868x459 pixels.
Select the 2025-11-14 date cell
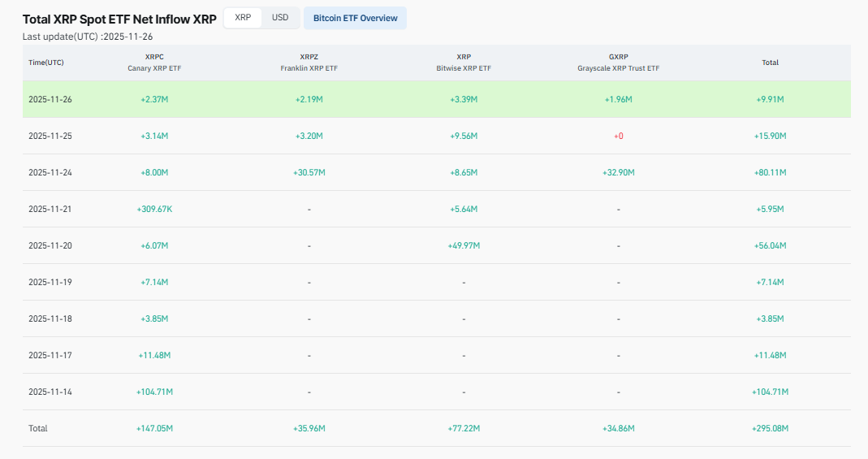50,392
